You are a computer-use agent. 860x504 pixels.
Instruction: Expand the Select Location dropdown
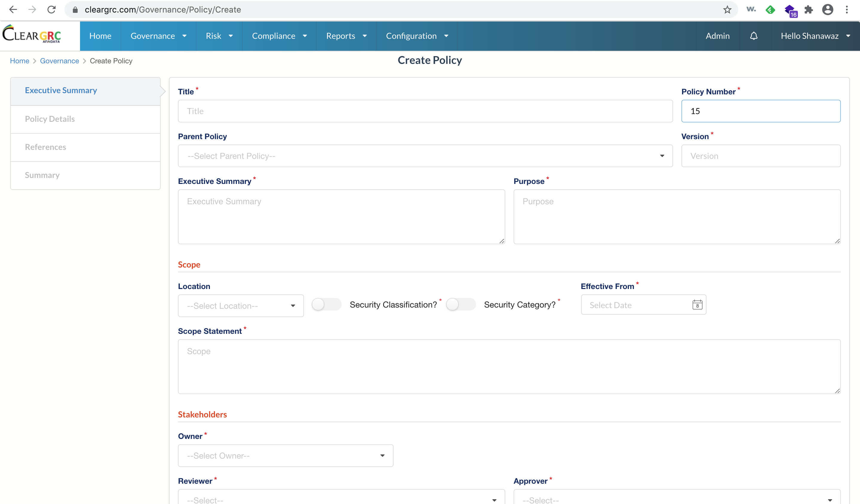241,306
